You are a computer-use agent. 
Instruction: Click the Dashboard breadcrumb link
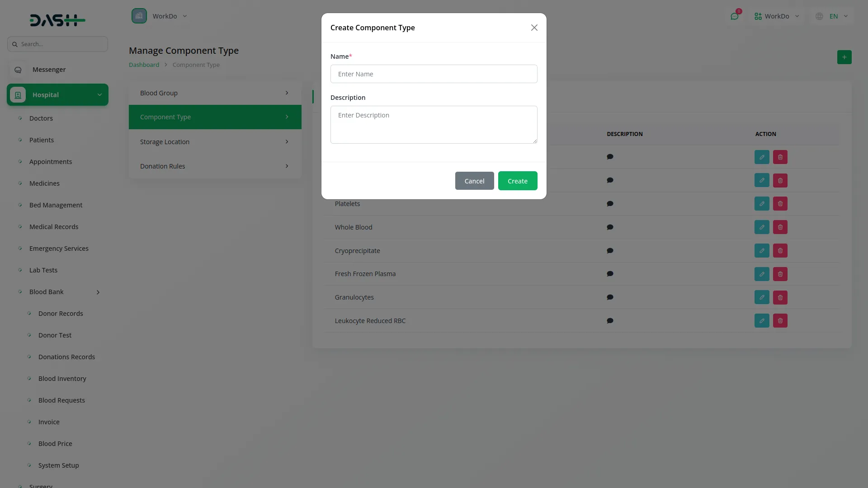(144, 65)
